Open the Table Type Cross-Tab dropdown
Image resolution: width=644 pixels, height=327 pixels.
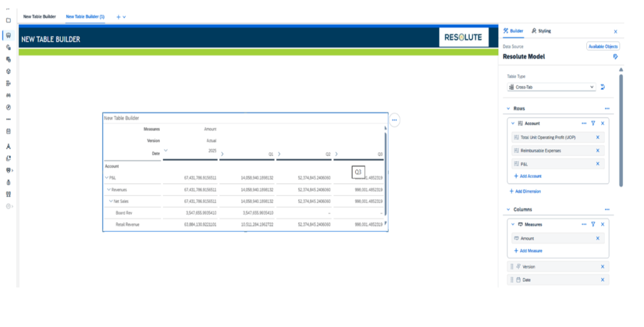pyautogui.click(x=551, y=87)
